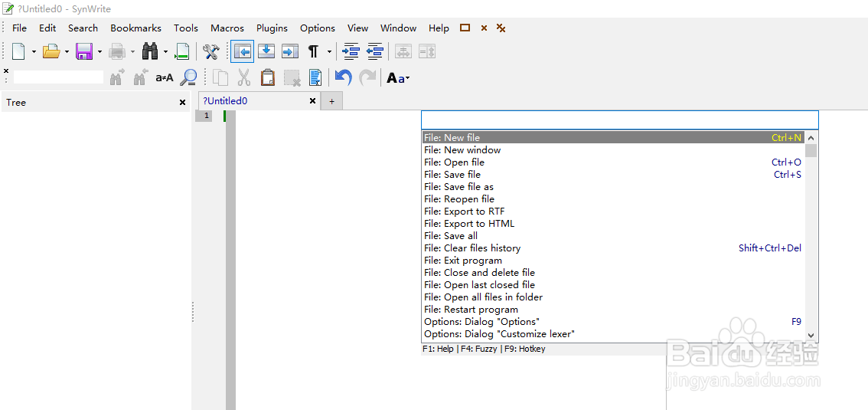Select 'File: Clear files history' command
This screenshot has height=410, width=868.
click(613, 248)
